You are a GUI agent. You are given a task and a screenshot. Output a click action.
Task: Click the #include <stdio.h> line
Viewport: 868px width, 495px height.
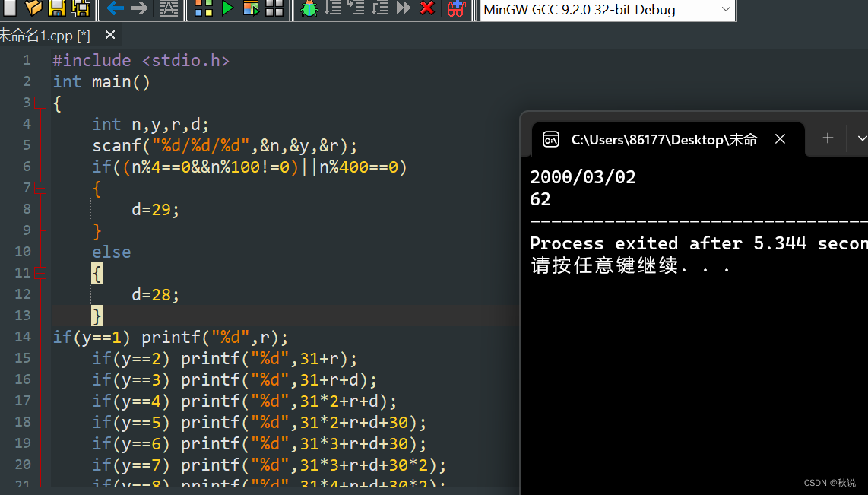click(141, 60)
